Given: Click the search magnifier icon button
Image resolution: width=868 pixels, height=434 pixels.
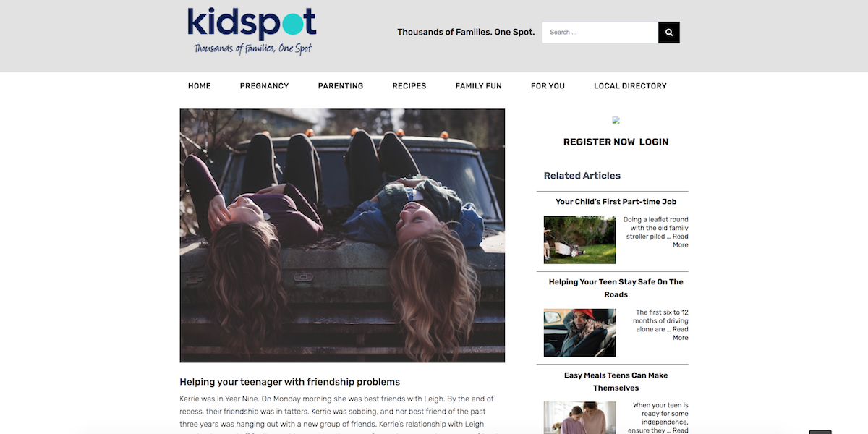Looking at the screenshot, I should coord(669,33).
